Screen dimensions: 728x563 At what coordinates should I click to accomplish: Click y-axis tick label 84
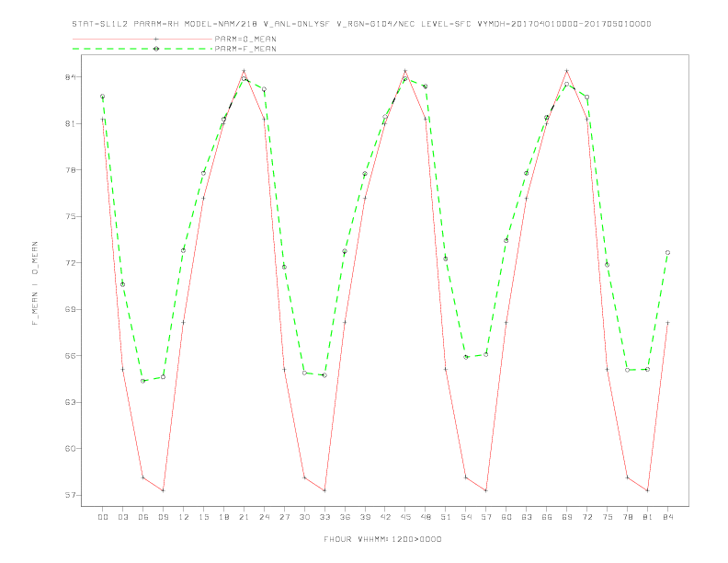click(70, 77)
